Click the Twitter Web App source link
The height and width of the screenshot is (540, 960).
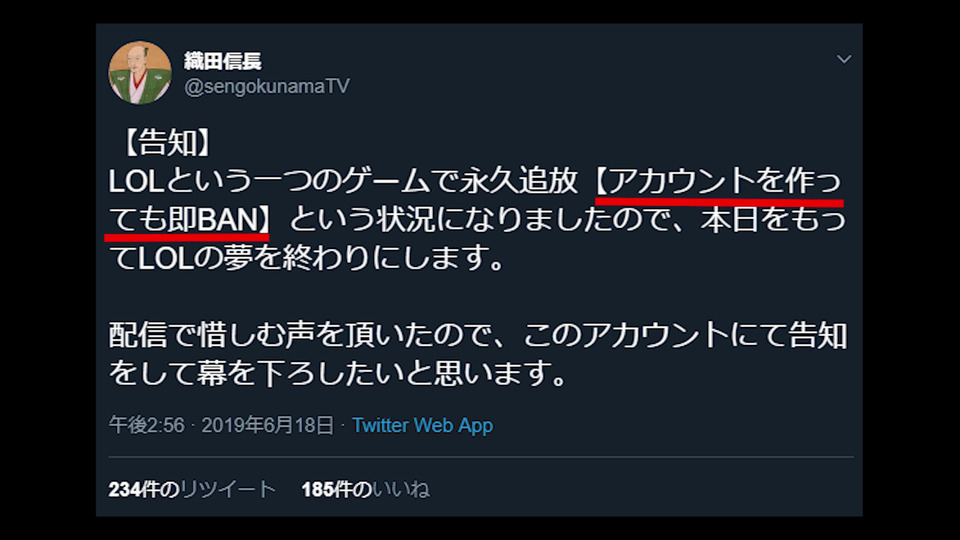tap(422, 425)
